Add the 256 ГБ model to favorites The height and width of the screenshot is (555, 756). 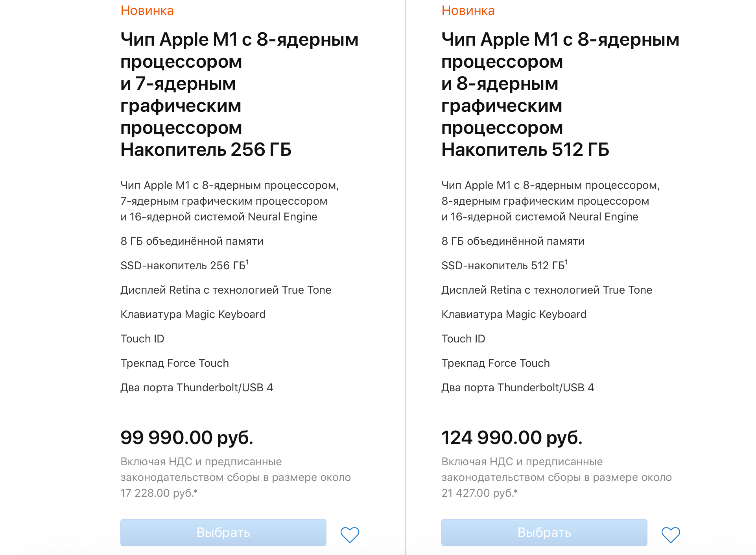(x=350, y=534)
